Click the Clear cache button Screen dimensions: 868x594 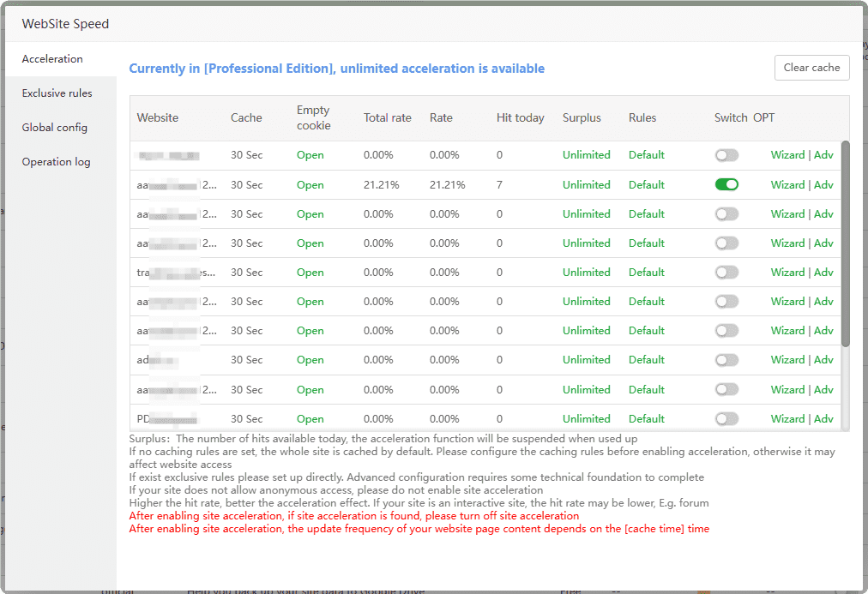(811, 68)
